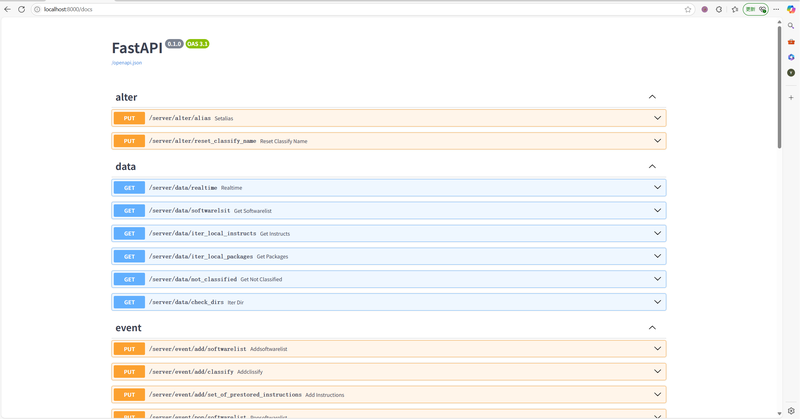
Task: Open the browser's three-dots menu
Action: click(x=776, y=9)
